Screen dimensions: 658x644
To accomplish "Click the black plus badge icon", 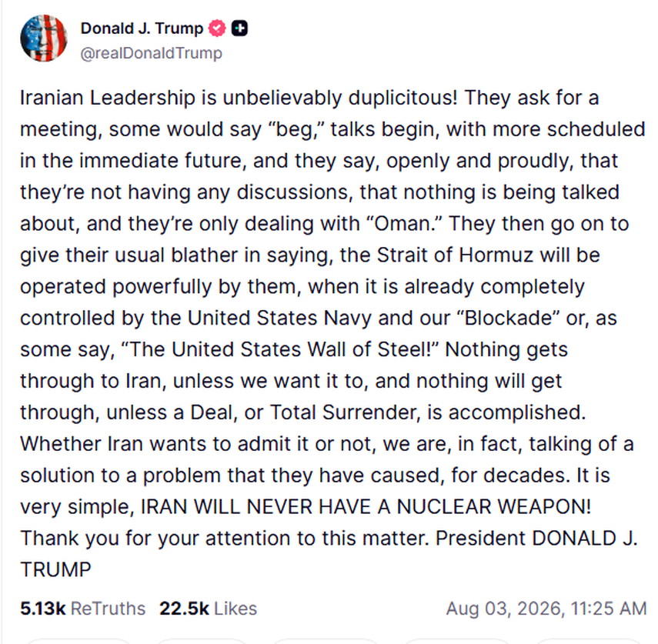I will [x=239, y=28].
